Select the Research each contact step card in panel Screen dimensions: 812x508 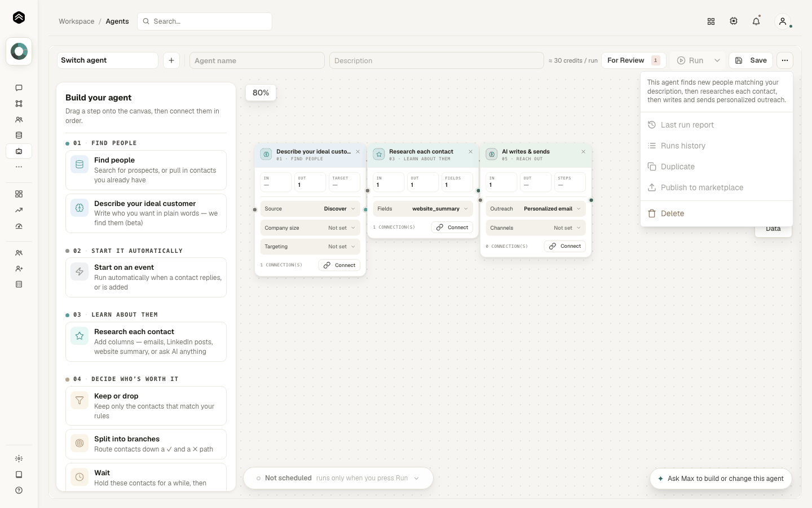tap(146, 341)
